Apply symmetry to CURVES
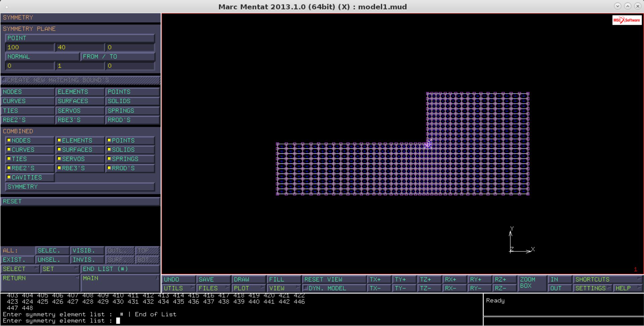This screenshot has width=644, height=326. pyautogui.click(x=28, y=101)
